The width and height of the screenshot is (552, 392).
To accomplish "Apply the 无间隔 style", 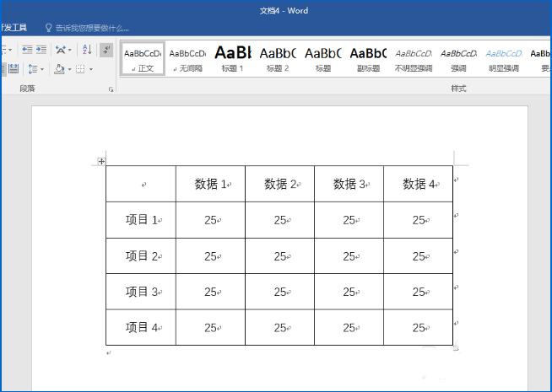I will pos(187,59).
